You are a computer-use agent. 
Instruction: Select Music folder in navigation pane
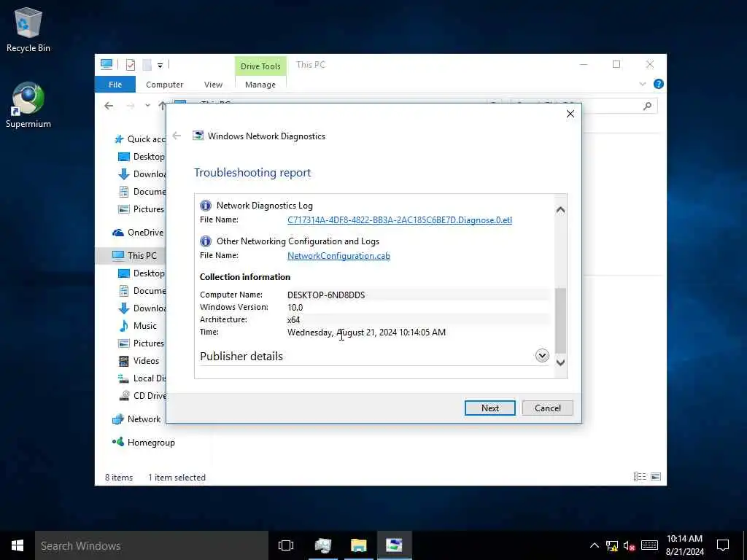click(x=138, y=326)
